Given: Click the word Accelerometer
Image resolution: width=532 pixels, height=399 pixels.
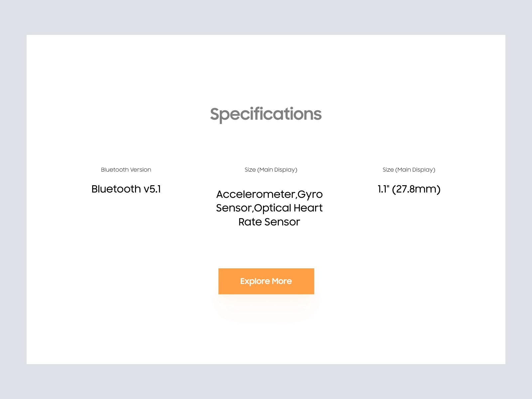Looking at the screenshot, I should pos(256,194).
